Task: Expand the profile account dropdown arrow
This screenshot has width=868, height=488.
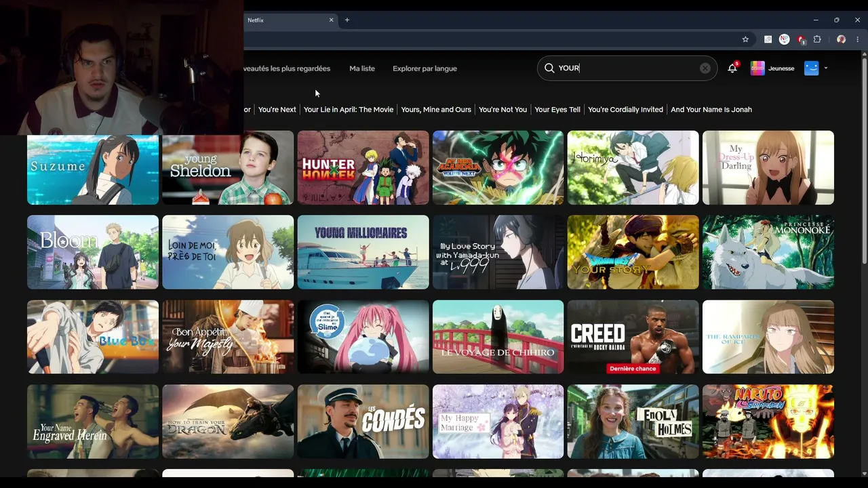Action: 825,68
